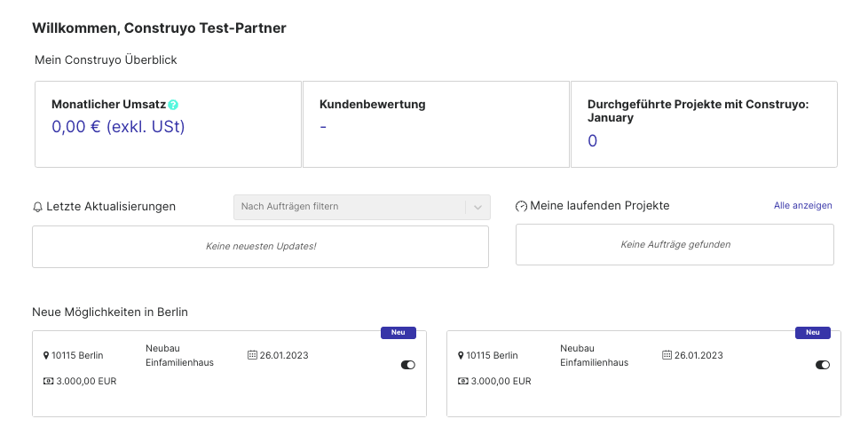Click money icon in left opportunity card
Viewport: 868px width, 427px height.
coord(48,381)
